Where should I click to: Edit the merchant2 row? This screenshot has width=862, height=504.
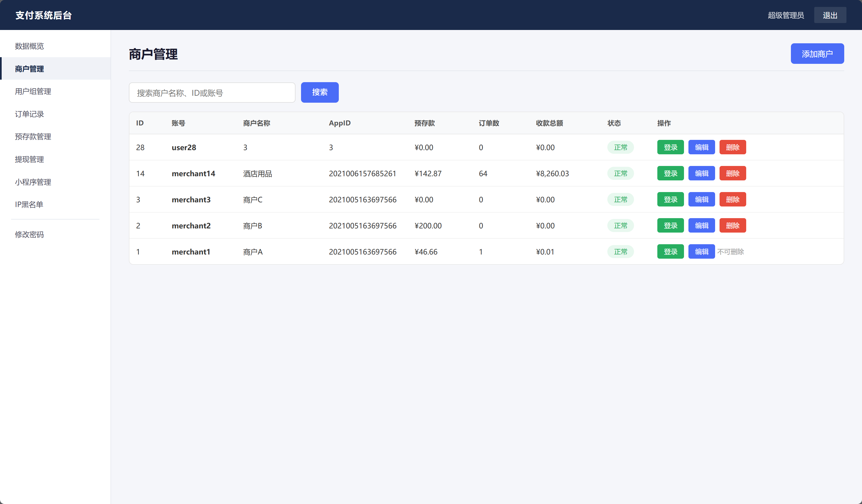point(701,226)
